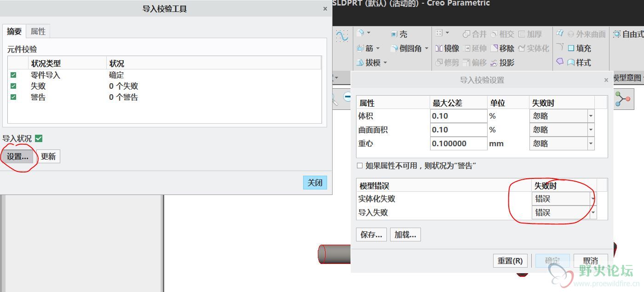
Task: Click the purple surface icon beside 样式
Action: click(560, 62)
